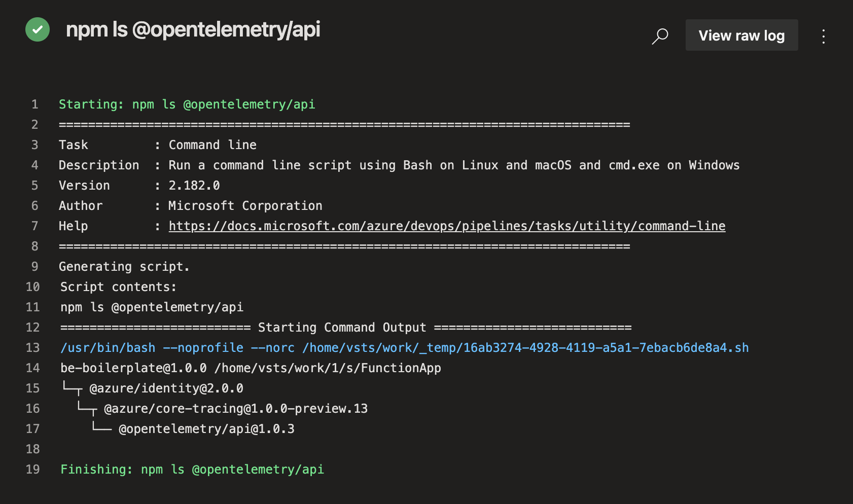
Task: Click the magnifying glass beside View raw log
Action: coord(659,35)
